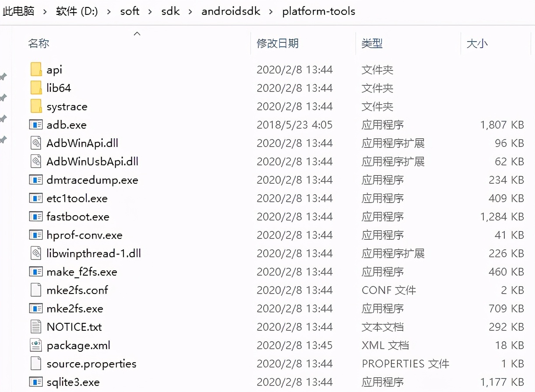Select the api folder icon
Screen dimensions: 535x392
pos(36,70)
